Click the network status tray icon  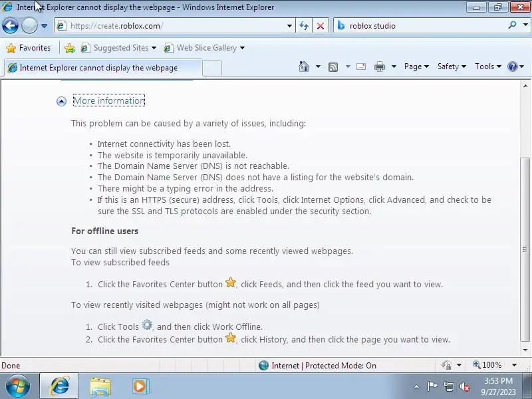click(x=449, y=386)
